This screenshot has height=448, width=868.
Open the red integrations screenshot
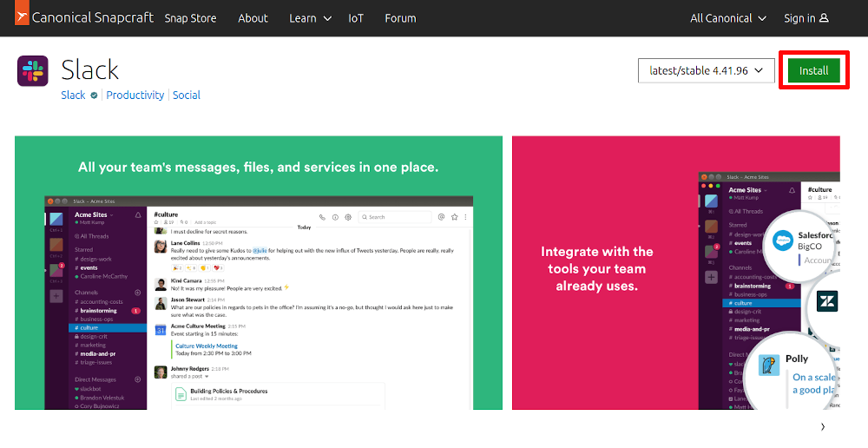676,273
